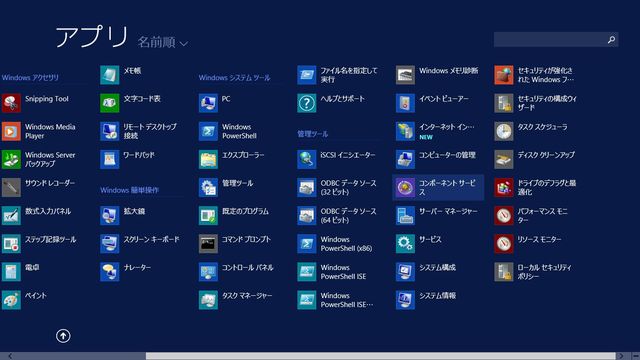The height and width of the screenshot is (360, 640).
Task: Launch ナレーター icon
Action: pyautogui.click(x=110, y=272)
